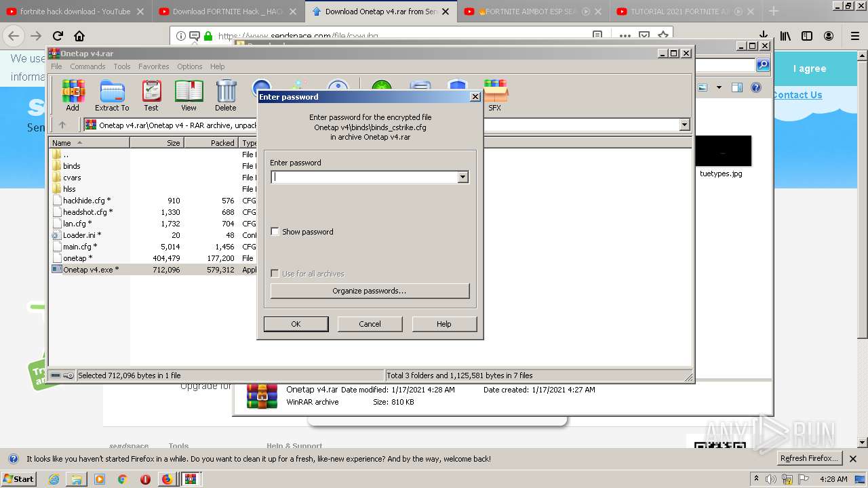
Task: Open media player from taskbar
Action: tap(100, 479)
